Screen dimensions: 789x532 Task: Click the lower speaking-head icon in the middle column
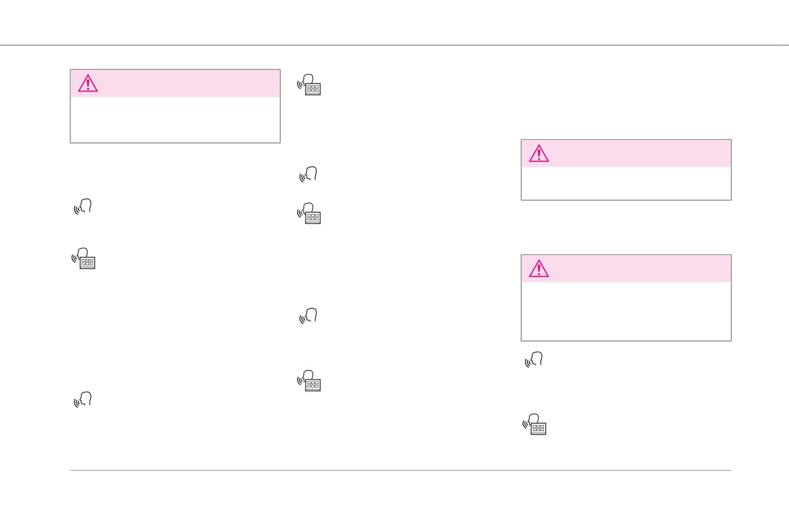click(308, 316)
